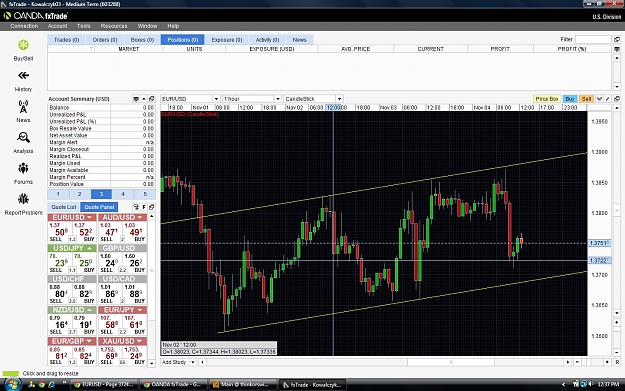This screenshot has height=391, width=625.
Task: Click GBP/USD BUY price 1.60 26
Action: pyautogui.click(x=135, y=263)
